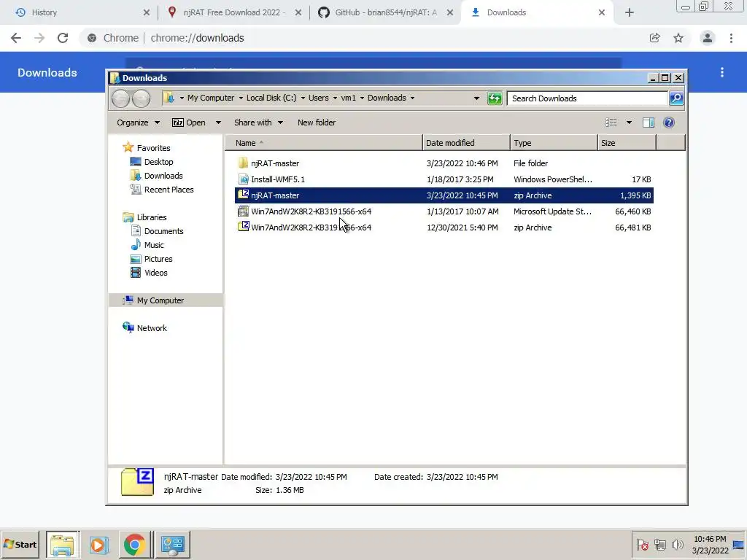
Task: Switch to the njRAT Free Download 2022 tab
Action: 234,13
